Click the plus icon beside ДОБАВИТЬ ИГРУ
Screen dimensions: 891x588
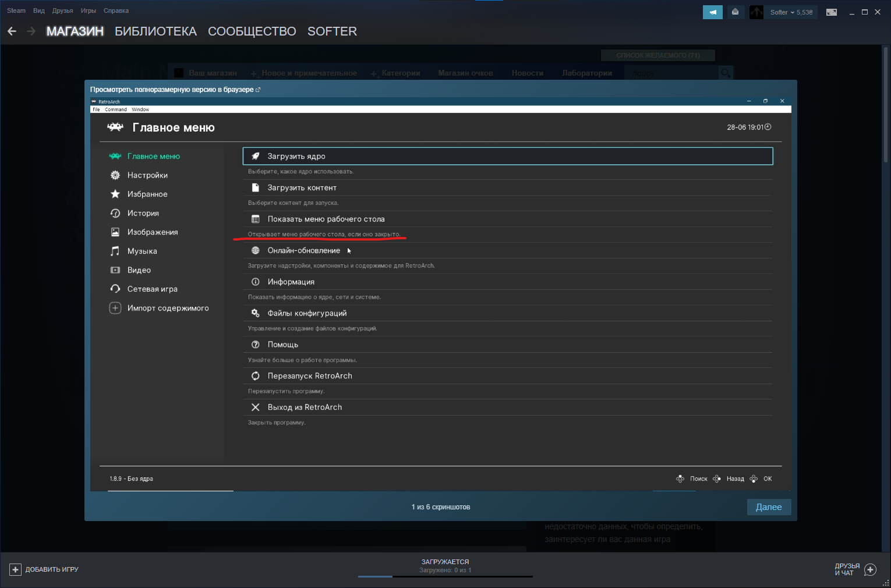(x=16, y=569)
